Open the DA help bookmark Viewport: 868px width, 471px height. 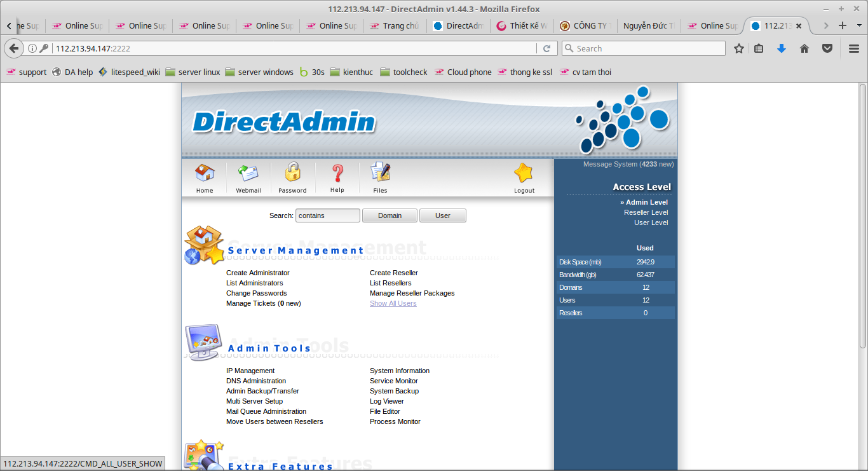[x=72, y=72]
